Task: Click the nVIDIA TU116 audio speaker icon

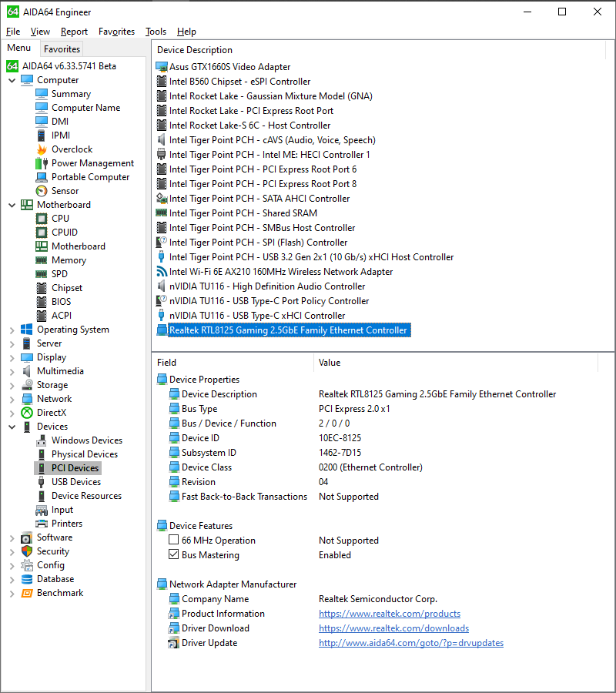Action: [x=162, y=286]
